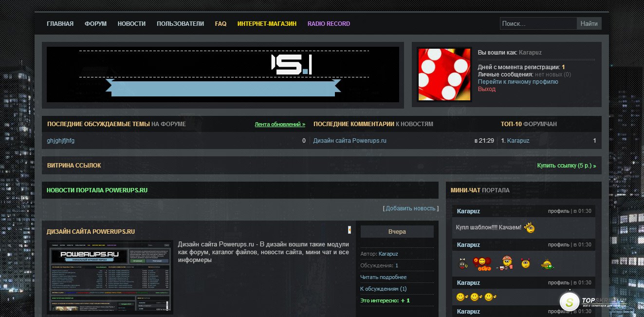Click the Витрина ссылок header
Viewport: 644px width, 317px height.
click(x=74, y=166)
